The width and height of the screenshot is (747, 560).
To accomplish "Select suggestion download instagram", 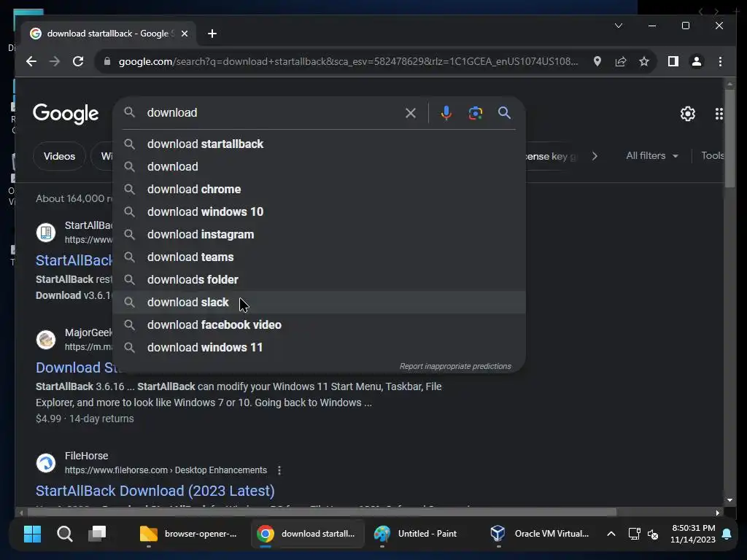I will pos(320,234).
